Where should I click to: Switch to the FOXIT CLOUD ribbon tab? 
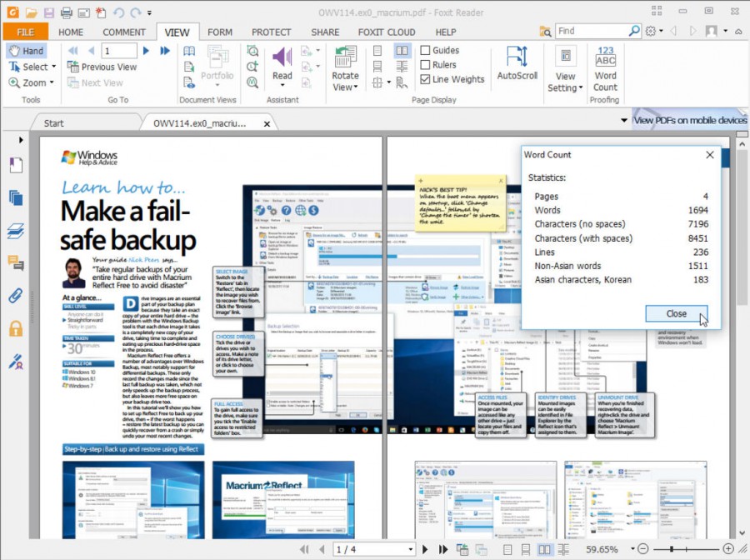(387, 32)
